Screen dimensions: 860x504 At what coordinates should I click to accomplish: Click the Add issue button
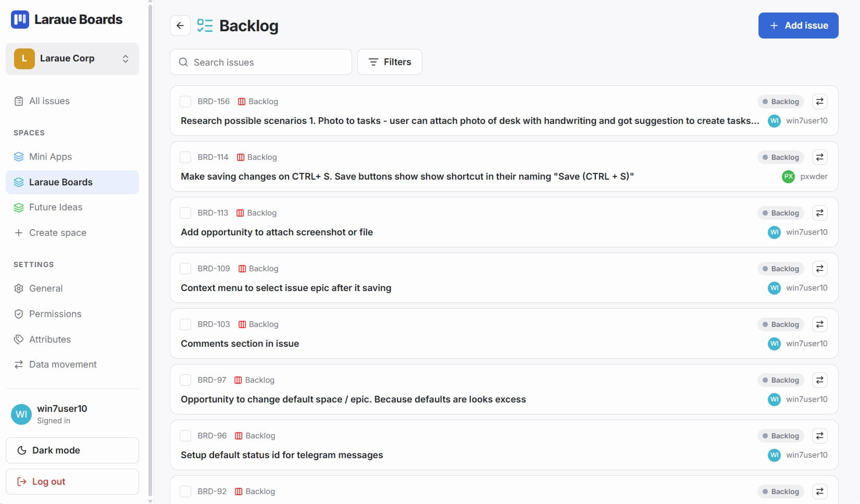[798, 26]
